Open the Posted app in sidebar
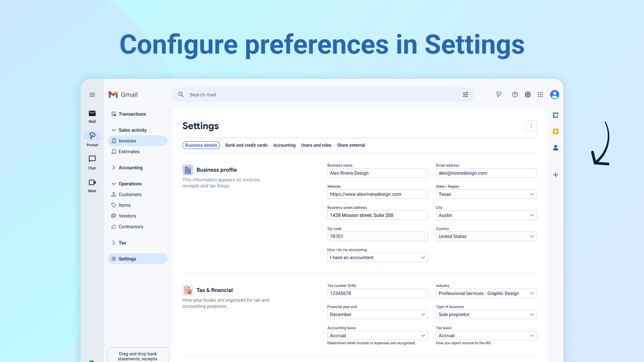 pos(92,139)
